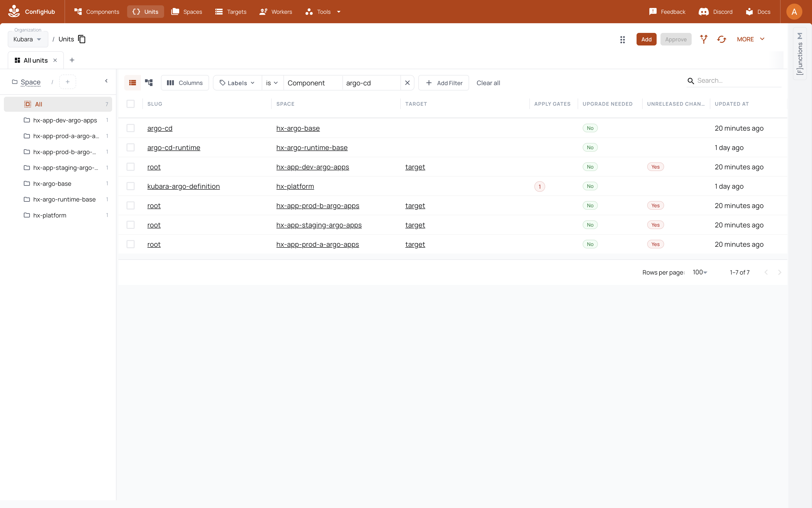Viewport: 812px width, 508px height.
Task: Click the refresh sync icon
Action: point(721,39)
